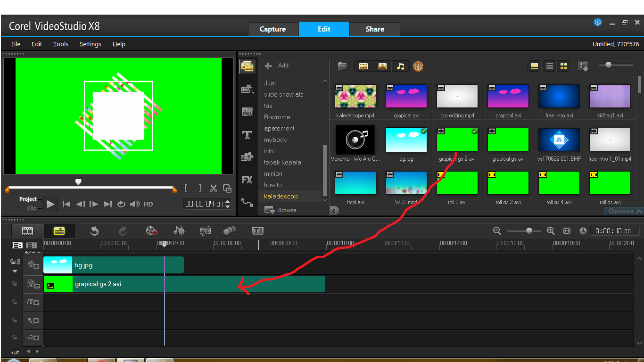Viewport: 644px width, 362px height.
Task: Switch to Storyboard View
Action: (28, 231)
